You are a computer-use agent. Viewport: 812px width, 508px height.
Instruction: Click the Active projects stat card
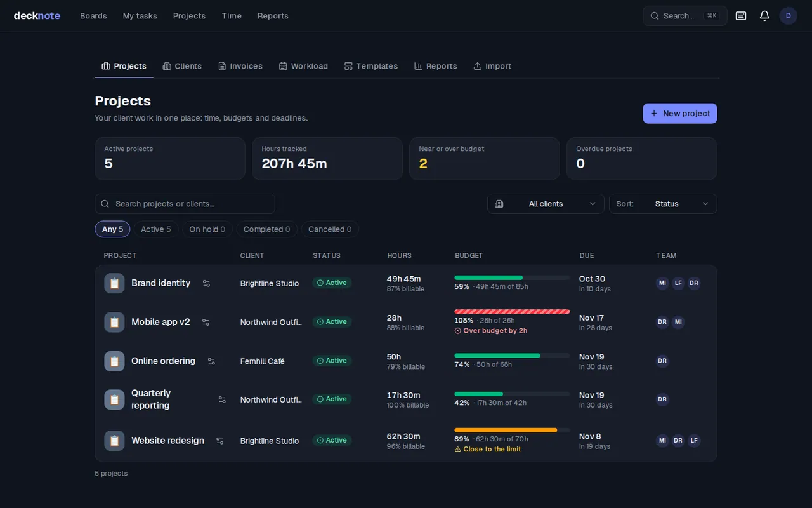(x=170, y=159)
